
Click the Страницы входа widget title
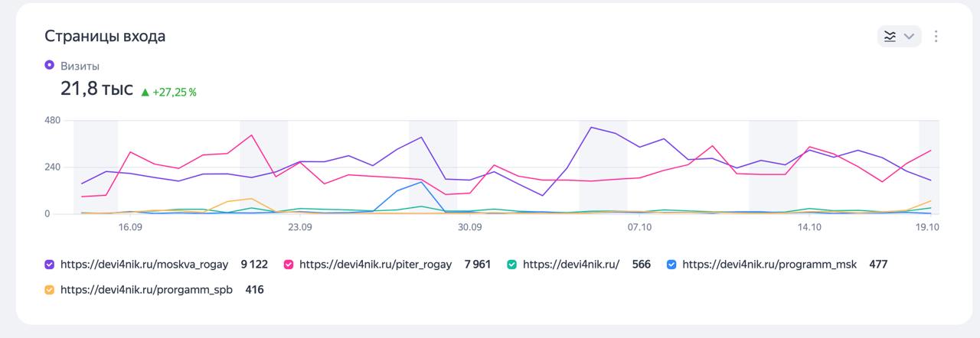coord(105,36)
